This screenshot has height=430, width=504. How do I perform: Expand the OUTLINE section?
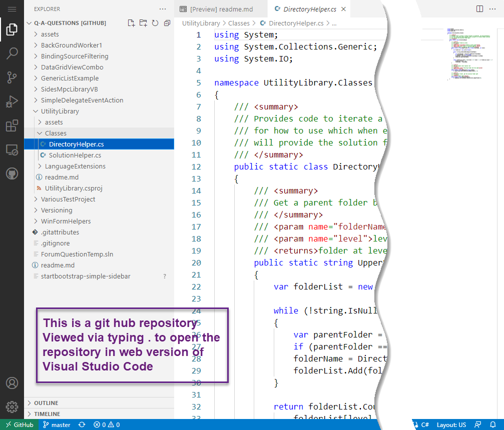[99, 403]
